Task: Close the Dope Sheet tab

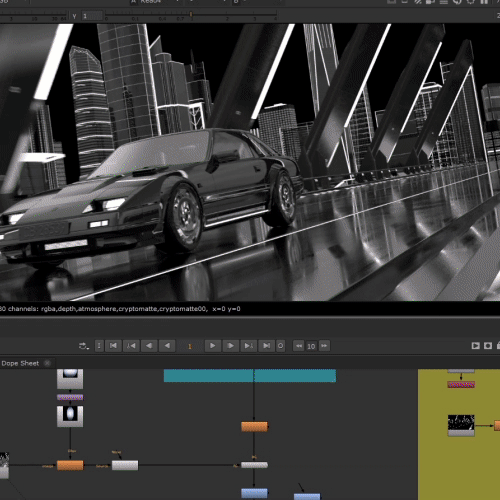Action: 48,363
